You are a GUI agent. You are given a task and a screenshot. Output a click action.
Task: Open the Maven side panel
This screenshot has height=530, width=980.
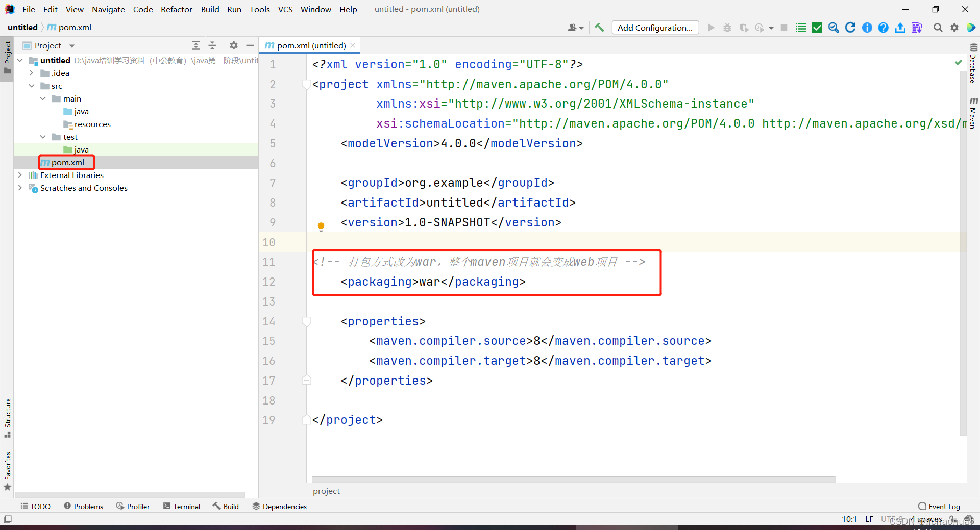[973, 112]
